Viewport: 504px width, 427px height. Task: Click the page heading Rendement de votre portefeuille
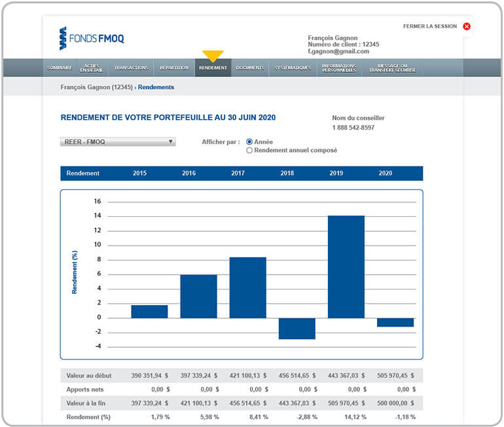(x=168, y=118)
